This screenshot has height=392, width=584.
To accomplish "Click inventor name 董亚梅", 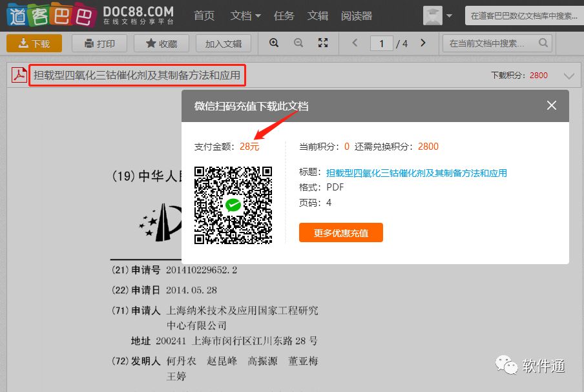I will tap(303, 361).
